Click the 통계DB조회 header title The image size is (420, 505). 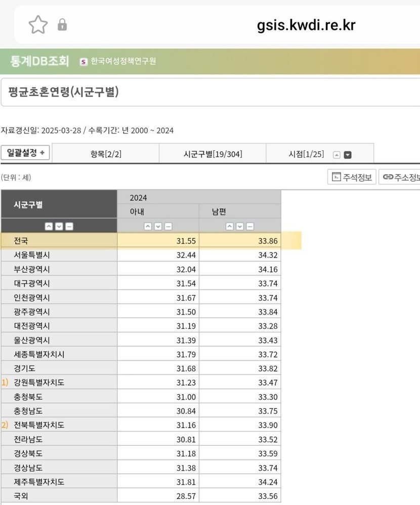tap(39, 61)
